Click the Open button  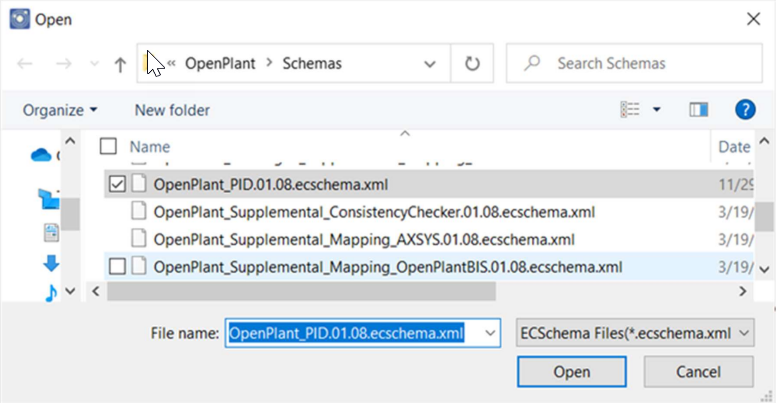[572, 372]
